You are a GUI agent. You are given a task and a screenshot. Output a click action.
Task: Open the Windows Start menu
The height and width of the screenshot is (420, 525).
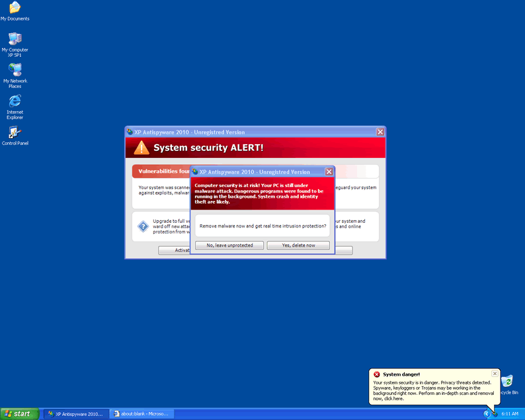[x=20, y=413]
